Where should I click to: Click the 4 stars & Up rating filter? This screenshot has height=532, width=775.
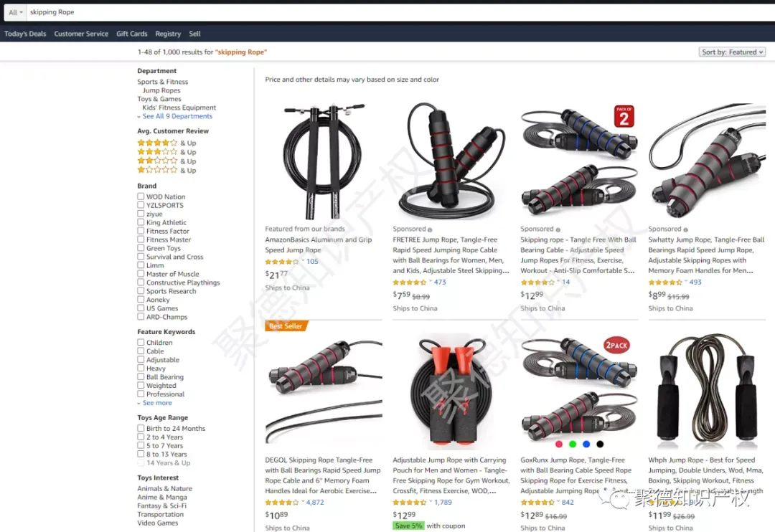[x=166, y=143]
